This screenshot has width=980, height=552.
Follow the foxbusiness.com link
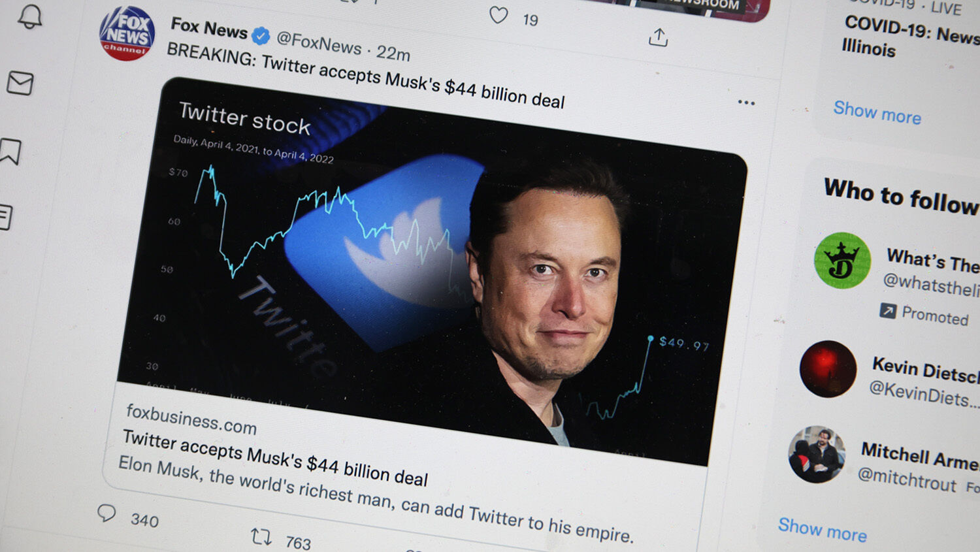(191, 419)
